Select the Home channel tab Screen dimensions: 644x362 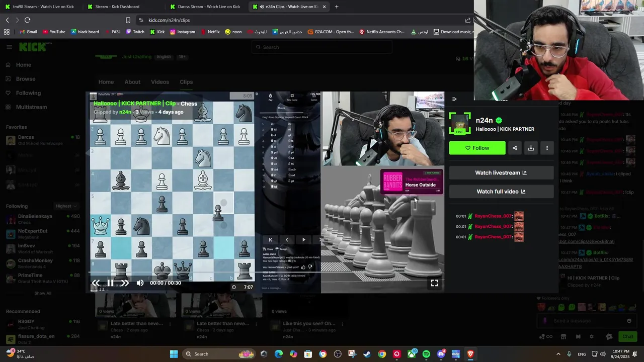[106, 82]
